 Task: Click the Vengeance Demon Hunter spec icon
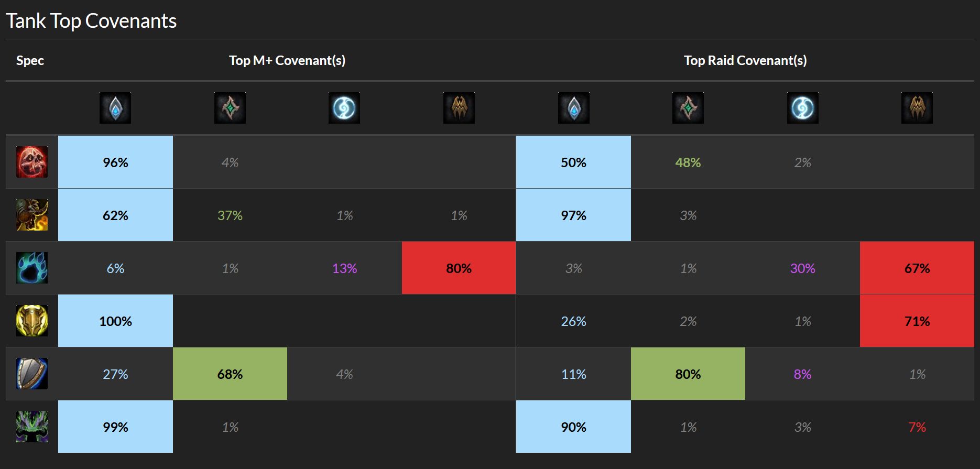pyautogui.click(x=32, y=427)
